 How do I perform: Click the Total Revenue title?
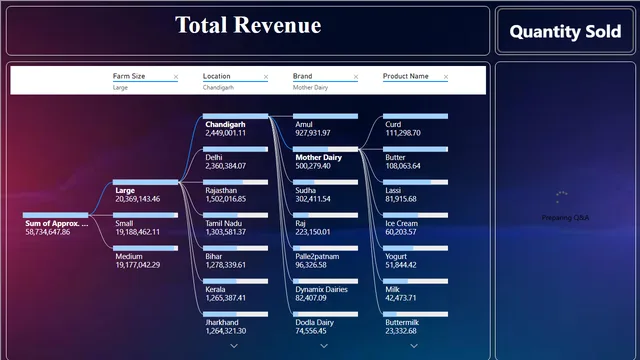coord(248,25)
